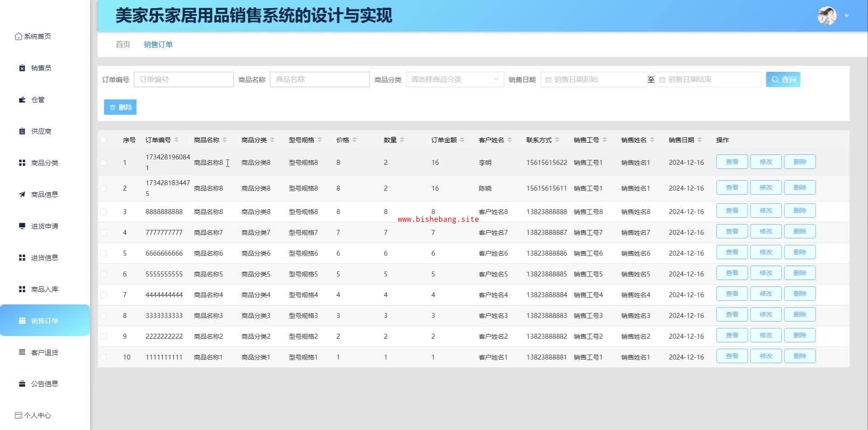Image resolution: width=868 pixels, height=430 pixels.
Task: Click the 销售员 sidebar icon
Action: pos(22,68)
